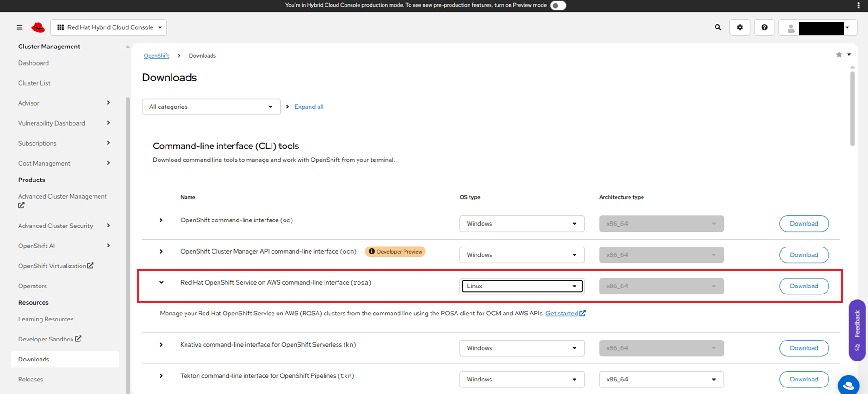Collapse the rosa command-line interface row
868x394 pixels.
pos(161,283)
